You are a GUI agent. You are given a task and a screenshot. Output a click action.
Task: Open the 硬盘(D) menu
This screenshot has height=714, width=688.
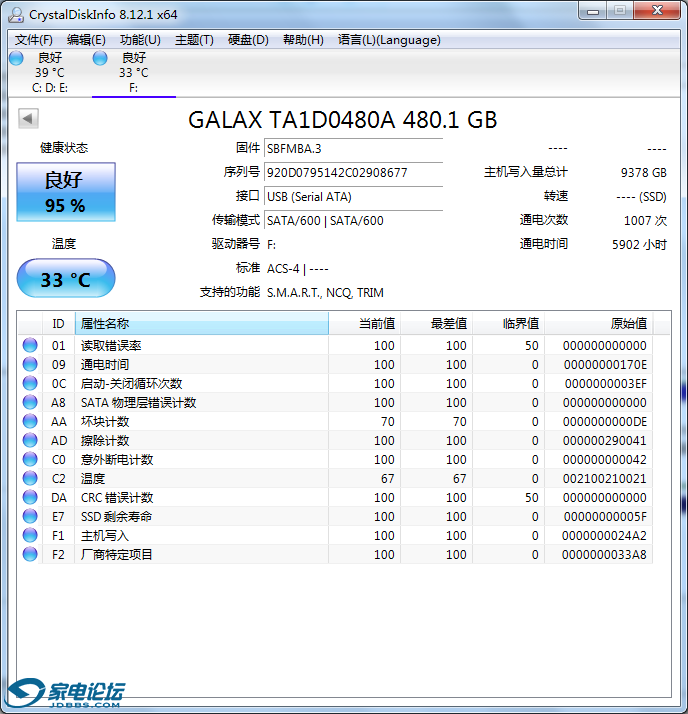[248, 40]
